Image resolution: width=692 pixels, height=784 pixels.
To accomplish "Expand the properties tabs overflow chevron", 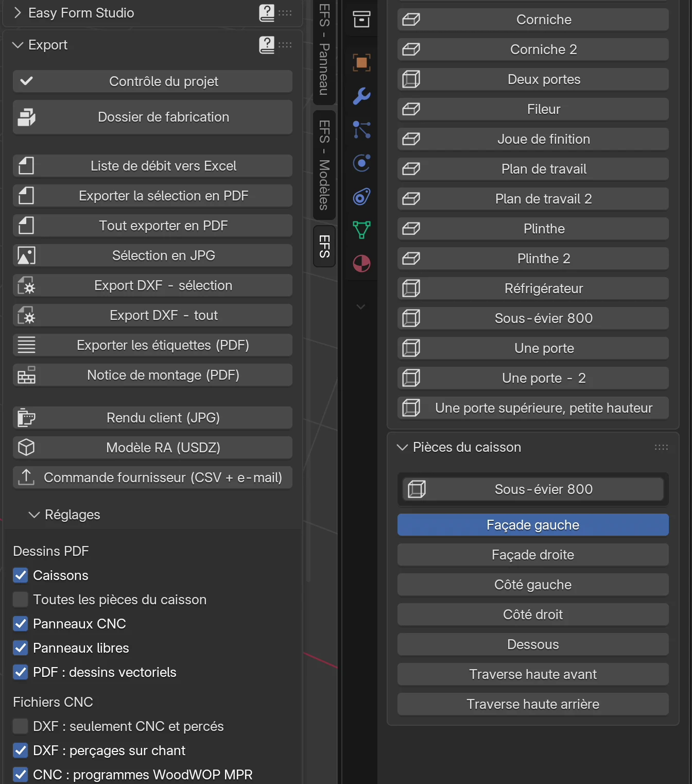I will (361, 307).
